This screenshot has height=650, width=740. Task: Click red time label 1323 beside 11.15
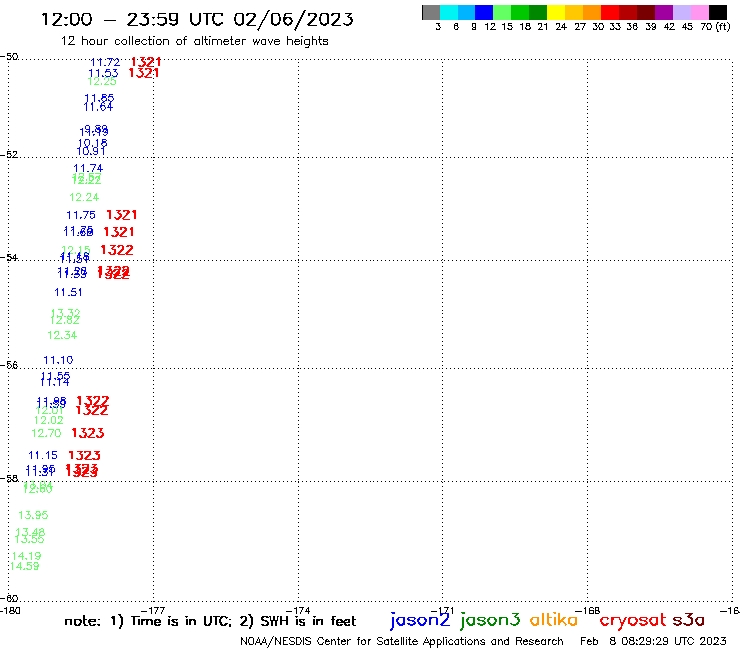click(84, 456)
